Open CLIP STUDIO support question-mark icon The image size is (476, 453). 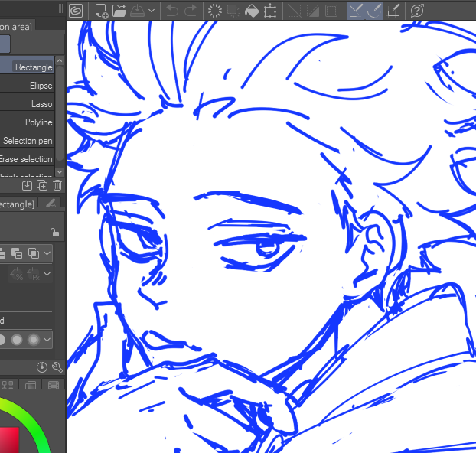tap(417, 11)
